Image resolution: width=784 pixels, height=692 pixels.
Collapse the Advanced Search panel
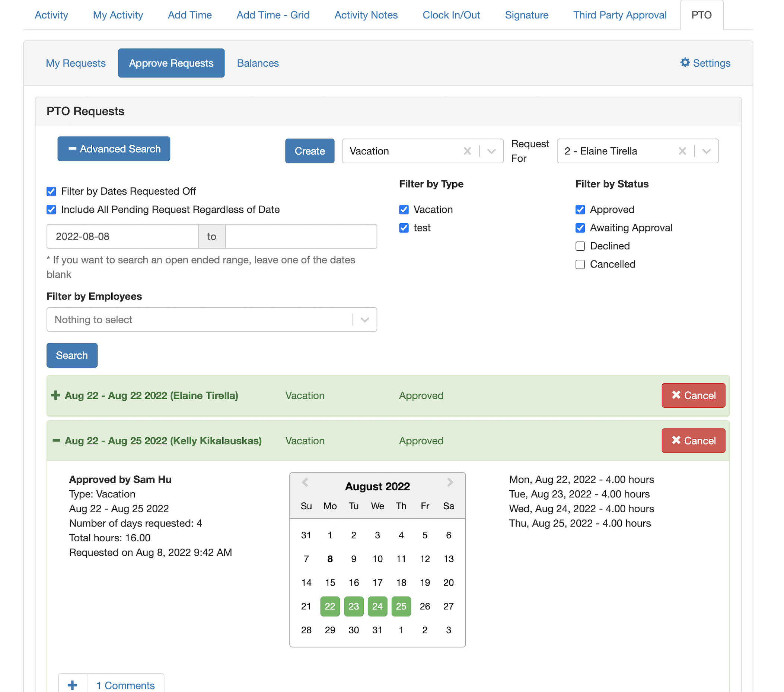114,149
